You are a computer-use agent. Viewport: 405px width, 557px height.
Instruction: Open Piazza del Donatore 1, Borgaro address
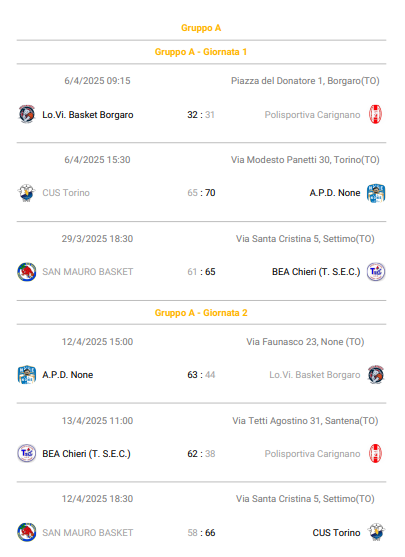pyautogui.click(x=305, y=81)
